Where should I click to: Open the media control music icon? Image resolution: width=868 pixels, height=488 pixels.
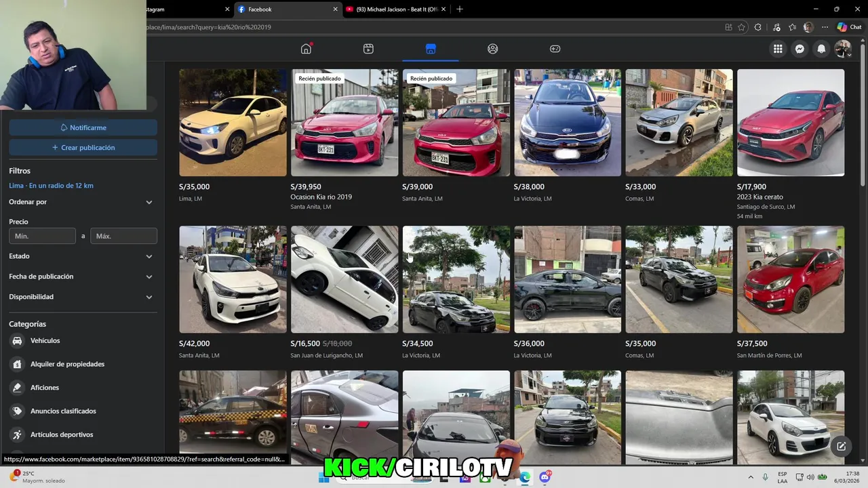click(776, 27)
